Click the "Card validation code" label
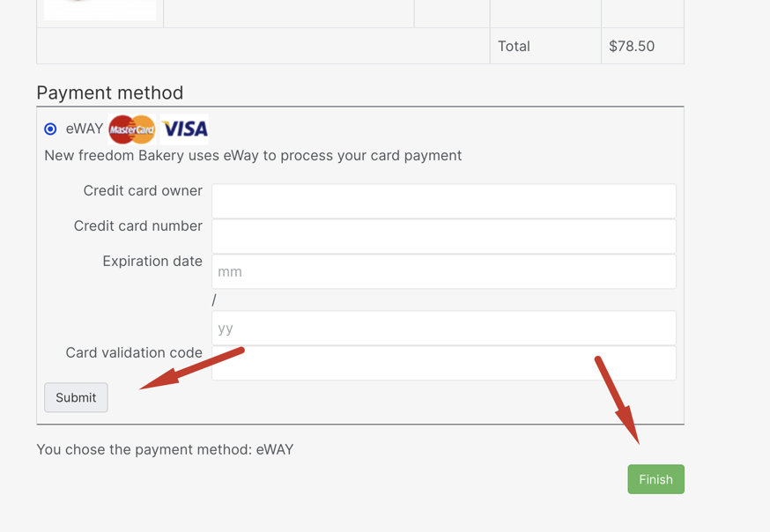This screenshot has height=532, width=770. click(x=134, y=352)
